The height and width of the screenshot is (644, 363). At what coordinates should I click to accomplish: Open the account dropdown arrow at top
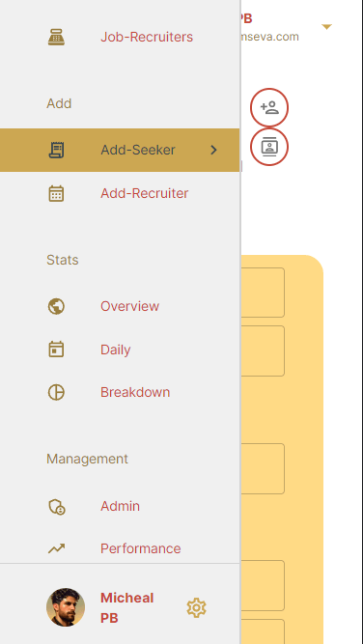click(x=327, y=27)
